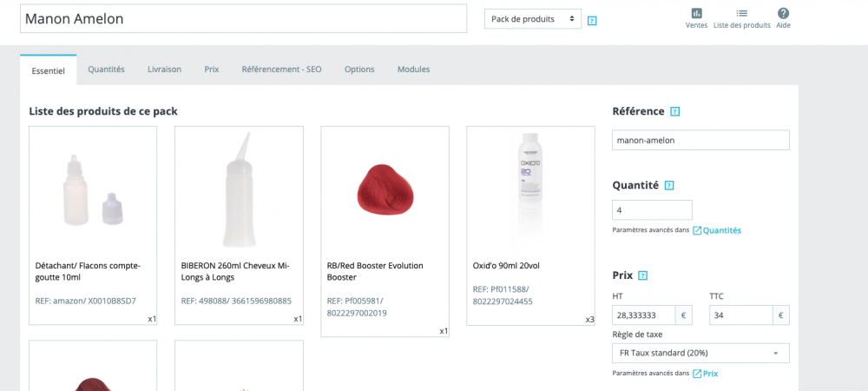Image resolution: width=868 pixels, height=391 pixels.
Task: Open the Pack de produits dropdown
Action: (533, 18)
